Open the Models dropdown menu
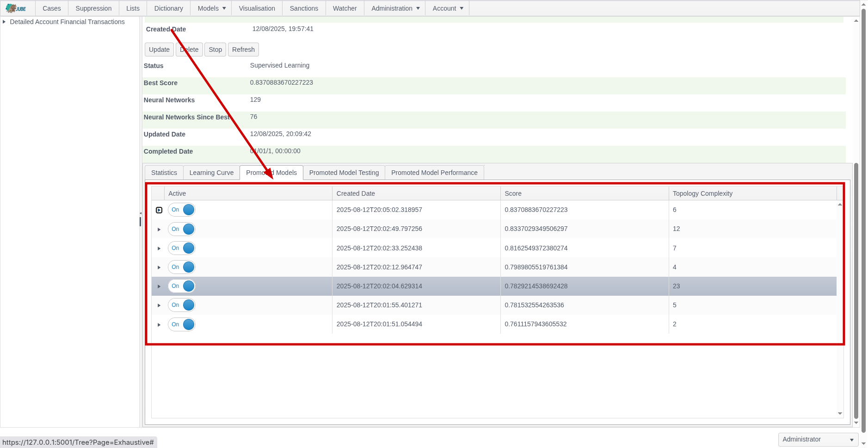This screenshot has width=868, height=448. tap(211, 8)
